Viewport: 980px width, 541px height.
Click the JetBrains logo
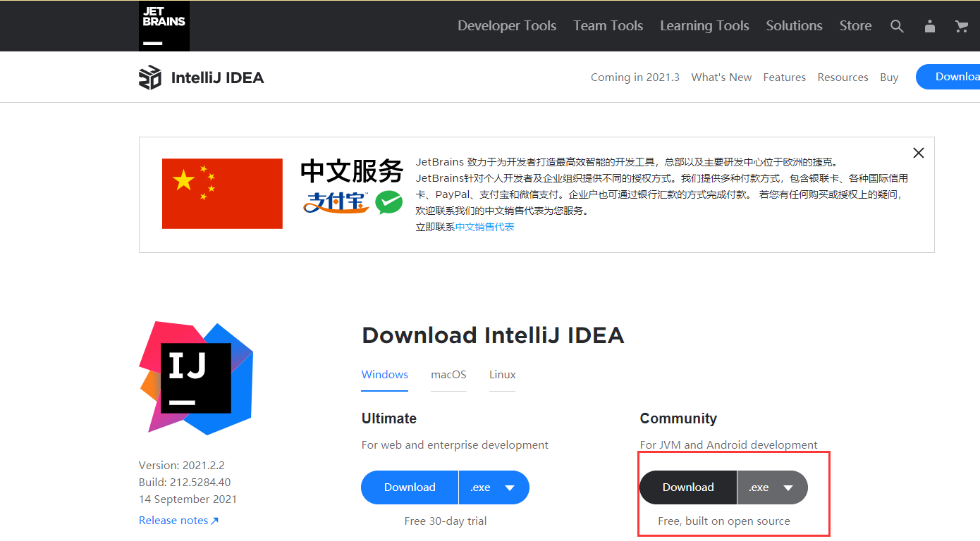[164, 26]
